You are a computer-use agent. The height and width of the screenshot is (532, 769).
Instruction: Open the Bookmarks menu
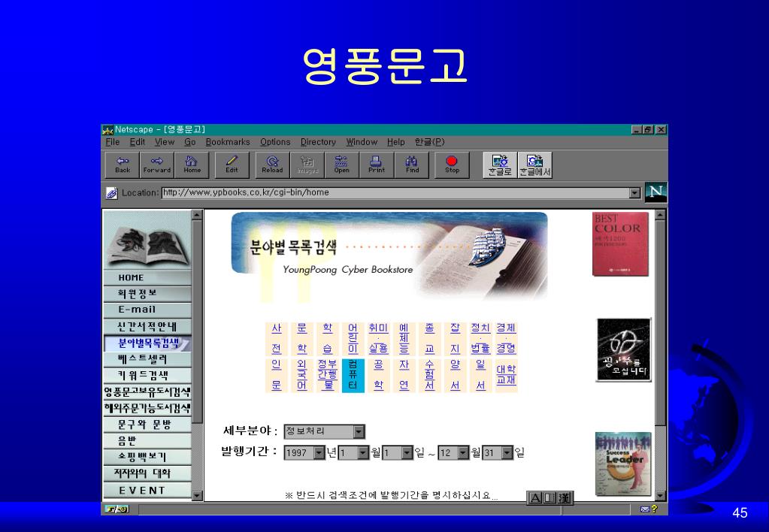tap(228, 142)
